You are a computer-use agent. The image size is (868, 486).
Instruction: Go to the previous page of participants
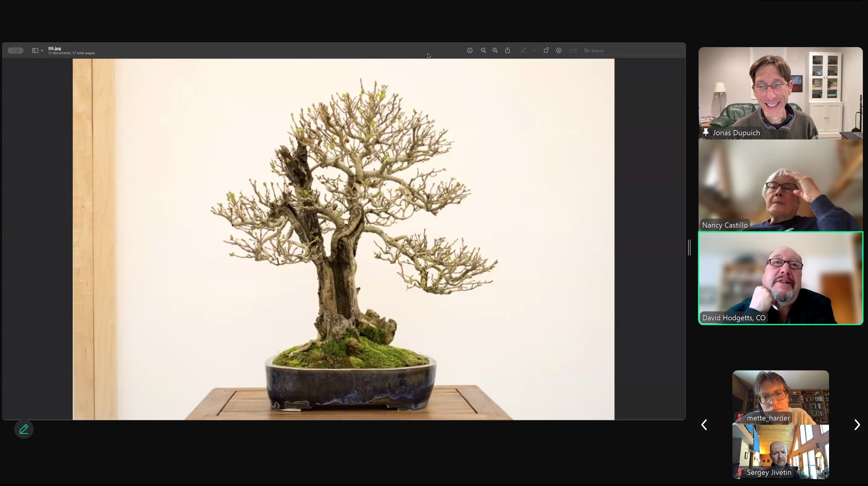point(704,425)
